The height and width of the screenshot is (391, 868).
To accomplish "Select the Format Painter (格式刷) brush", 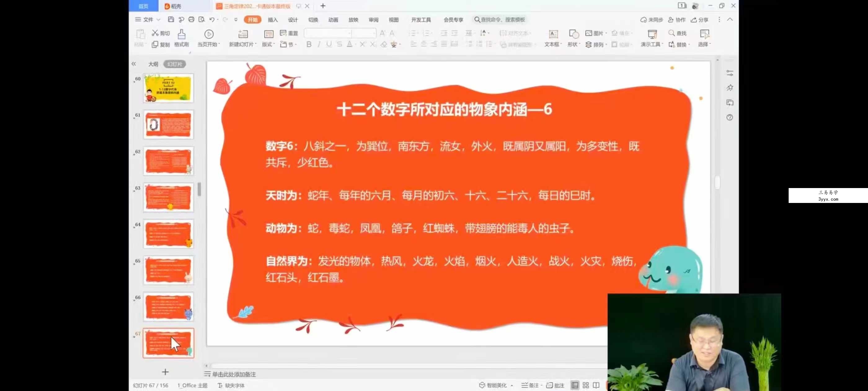I will tap(181, 38).
